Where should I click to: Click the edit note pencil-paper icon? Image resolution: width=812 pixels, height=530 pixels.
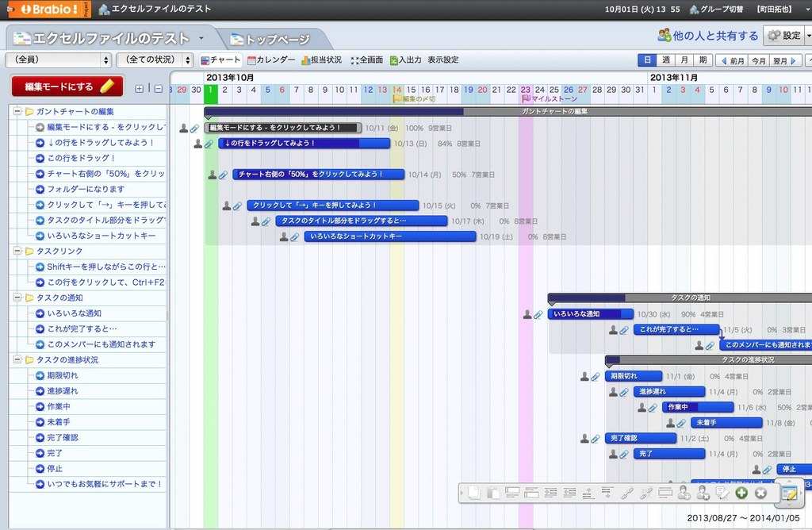(x=722, y=493)
